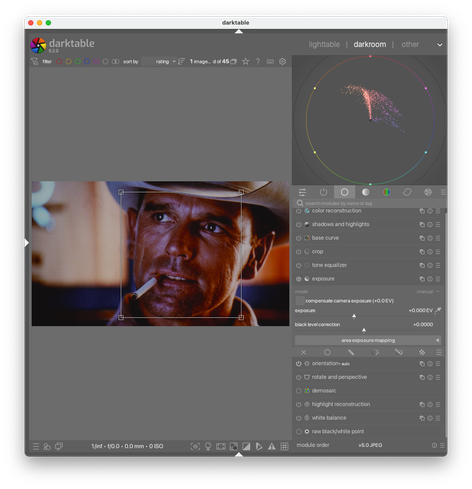Switch to lighttable view
The image size is (472, 489).
point(324,44)
